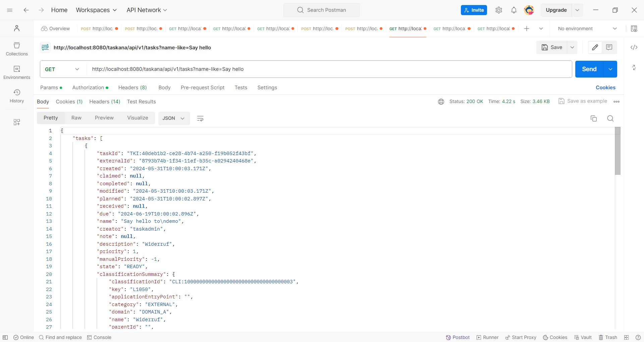
Task: Expand the Send options arrow
Action: [610, 69]
